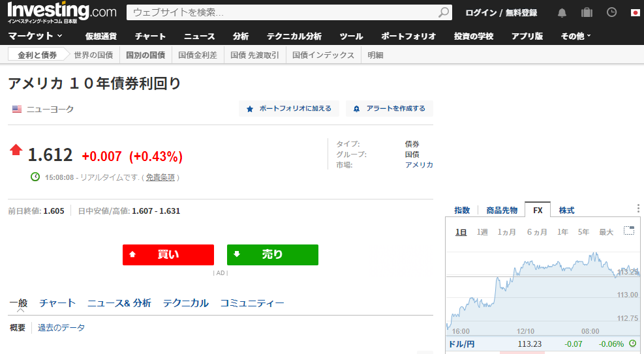
Task: Switch widget to 株式 tab
Action: [x=567, y=211]
